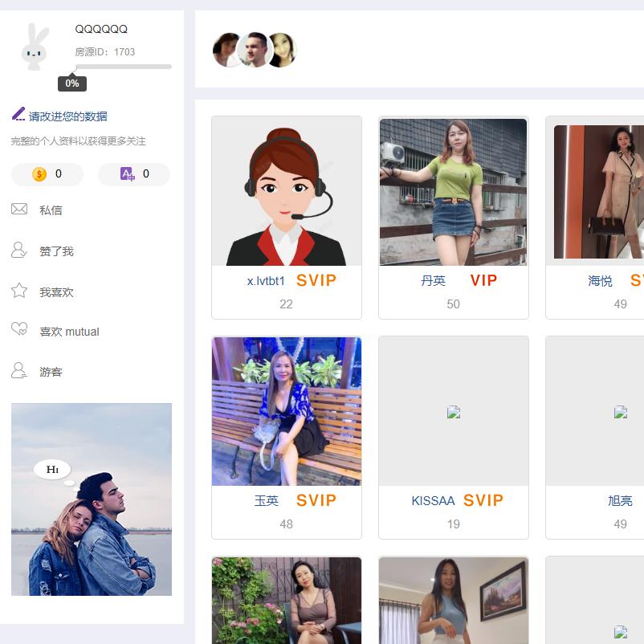
Task: Open the couple Hi banner image
Action: 92,499
